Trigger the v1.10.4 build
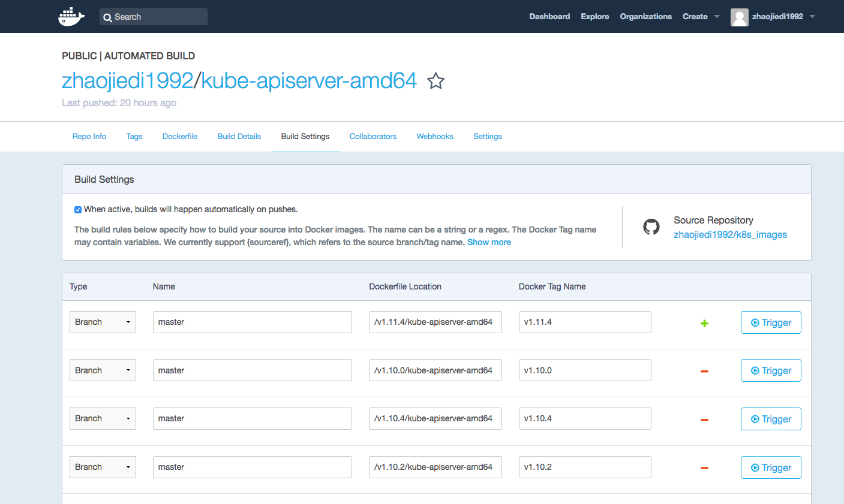Screen dimensions: 844x504 click(x=771, y=419)
